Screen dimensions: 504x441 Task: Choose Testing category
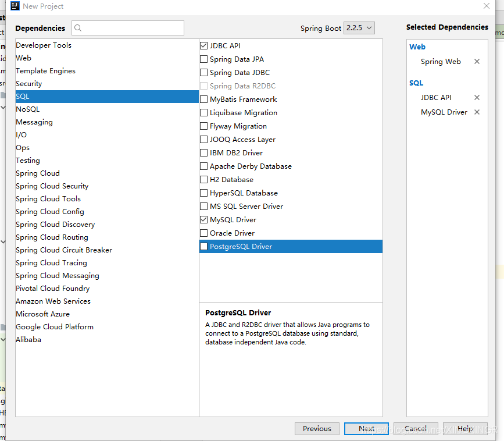pos(107,161)
